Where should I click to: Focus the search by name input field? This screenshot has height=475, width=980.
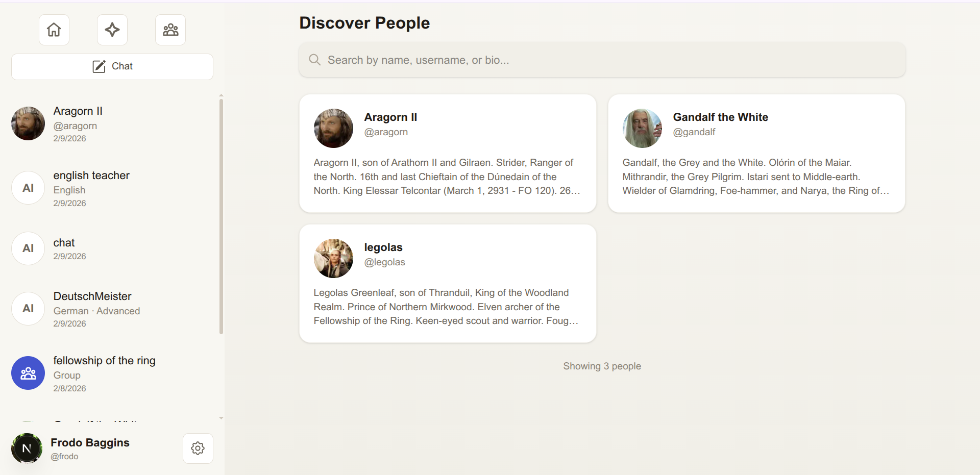602,60
